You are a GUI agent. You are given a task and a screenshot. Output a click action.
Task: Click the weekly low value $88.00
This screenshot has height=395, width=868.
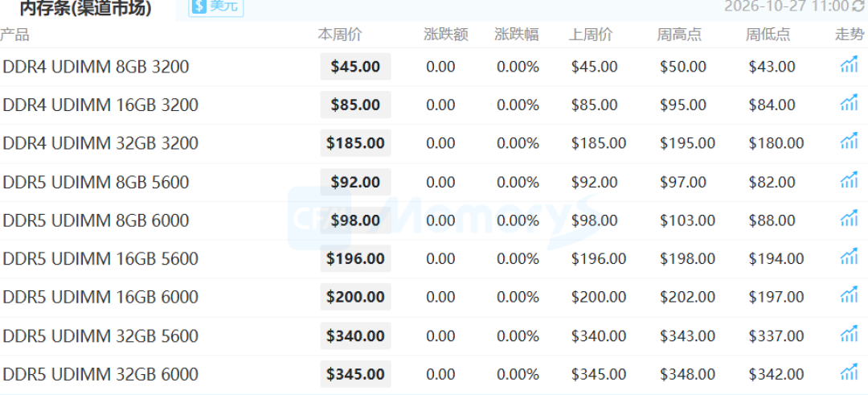tap(772, 220)
